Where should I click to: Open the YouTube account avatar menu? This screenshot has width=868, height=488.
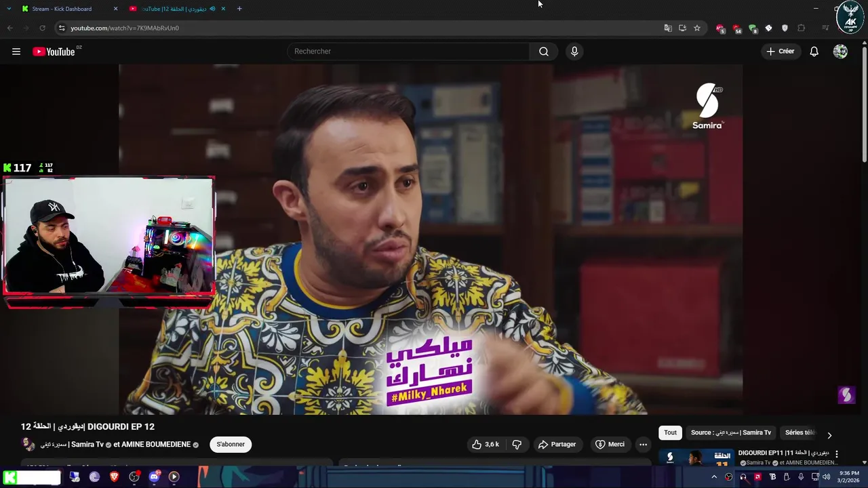pos(840,52)
